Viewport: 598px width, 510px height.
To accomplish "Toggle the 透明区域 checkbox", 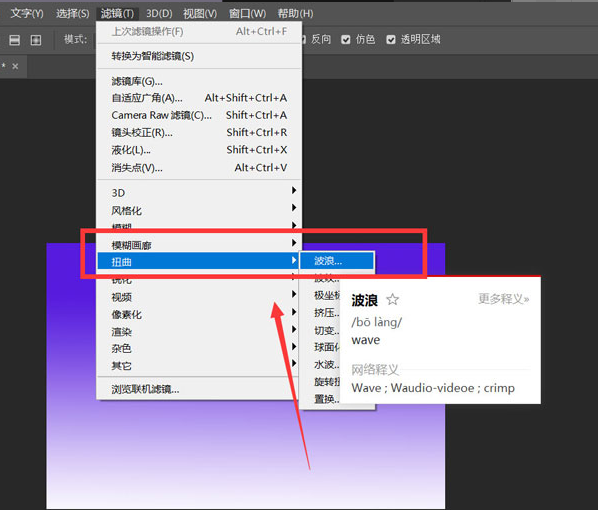I will tap(391, 40).
